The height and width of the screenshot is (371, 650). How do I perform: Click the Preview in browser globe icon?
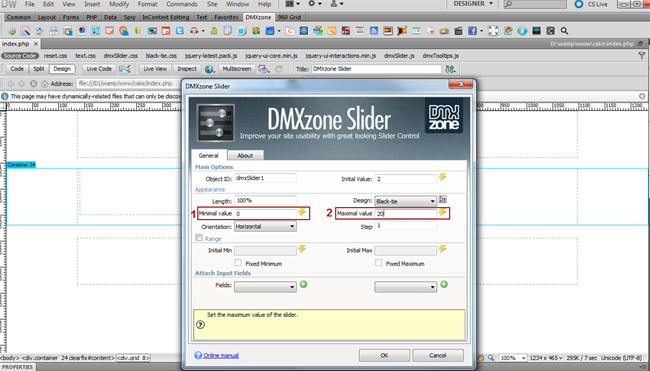[x=209, y=69]
